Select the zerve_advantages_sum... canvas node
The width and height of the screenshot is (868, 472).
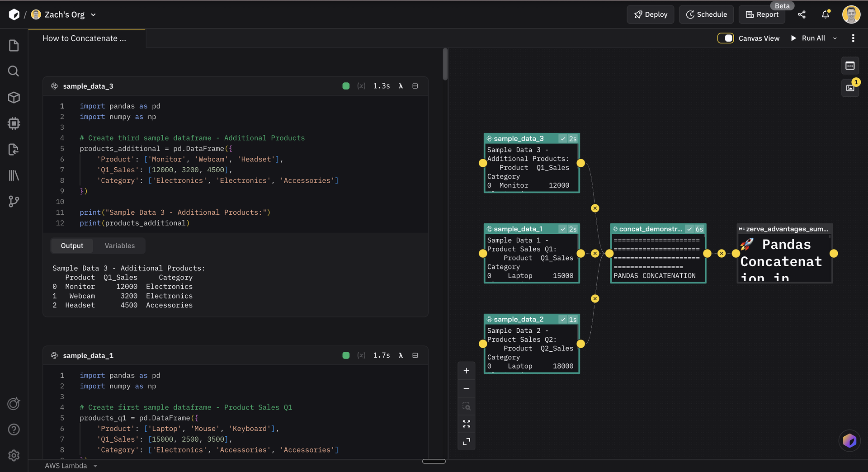(x=785, y=254)
